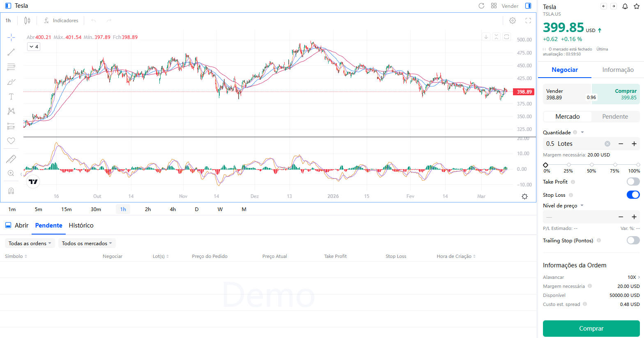The image size is (644, 338).
Task: Turn off the Stop Loss switch
Action: [x=633, y=195]
